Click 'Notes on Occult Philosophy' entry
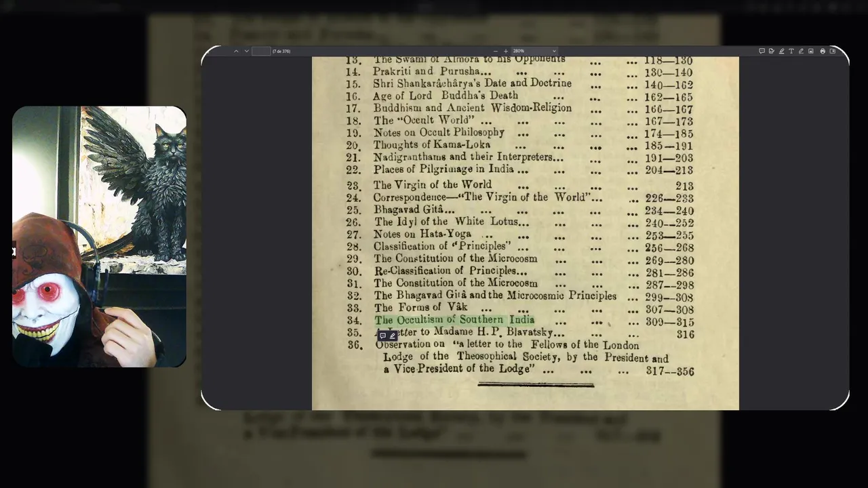868x488 pixels. click(439, 133)
